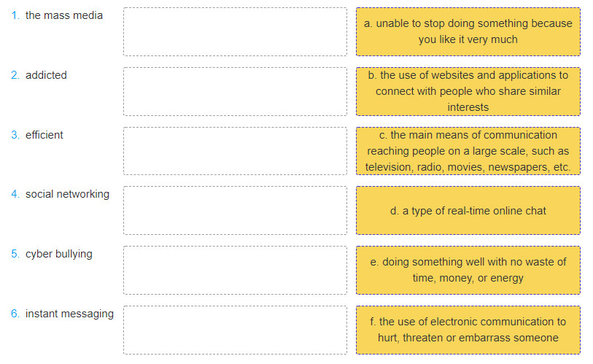Click the empty box beside 'social networking'
Screen dimensions: 593x364
point(235,210)
